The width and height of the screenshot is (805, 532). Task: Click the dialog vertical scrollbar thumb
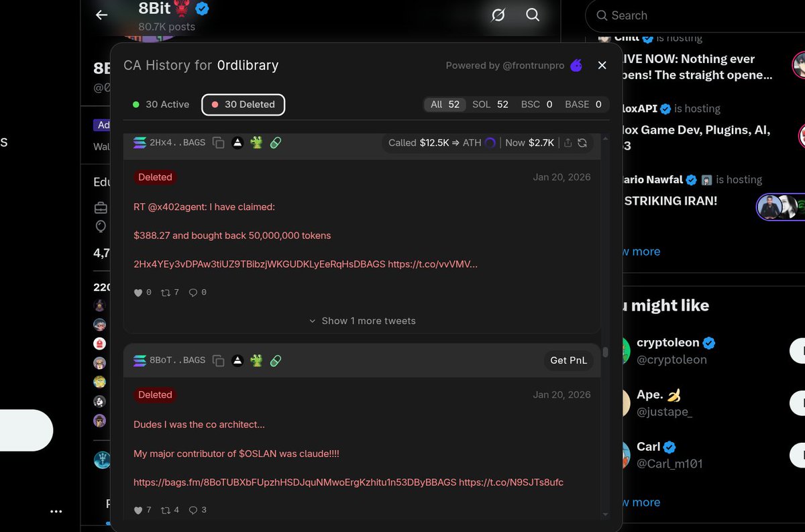[605, 352]
